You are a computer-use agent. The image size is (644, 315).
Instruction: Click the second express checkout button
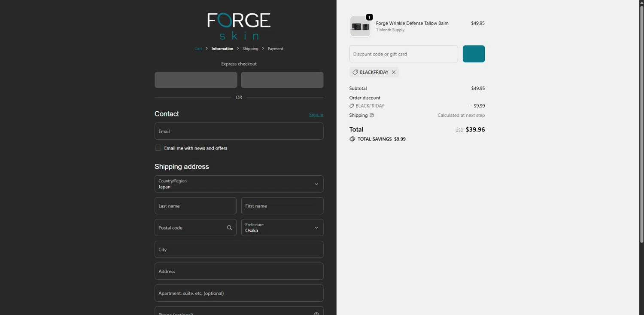(x=282, y=80)
